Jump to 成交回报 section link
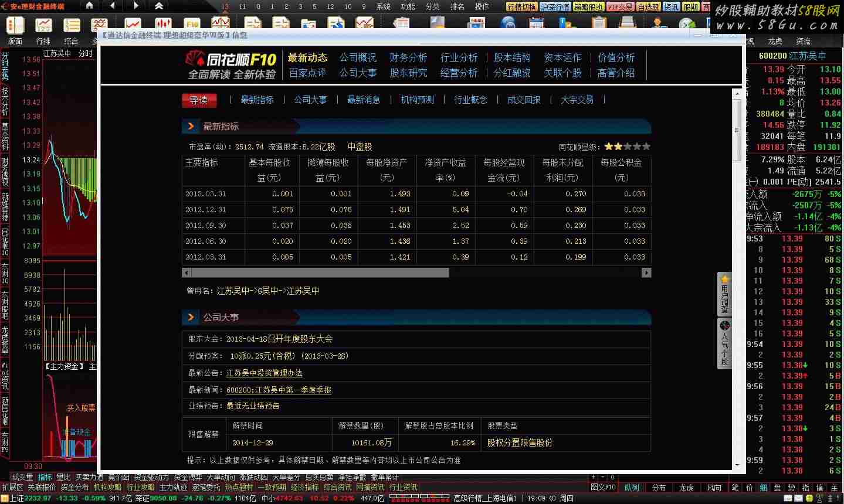The height and width of the screenshot is (504, 844). point(524,100)
